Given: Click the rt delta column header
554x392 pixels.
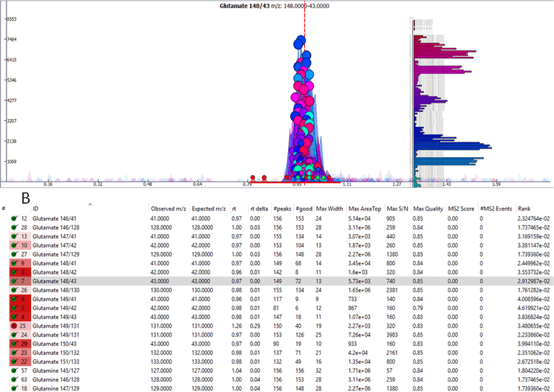Looking at the screenshot, I should click(x=259, y=210).
